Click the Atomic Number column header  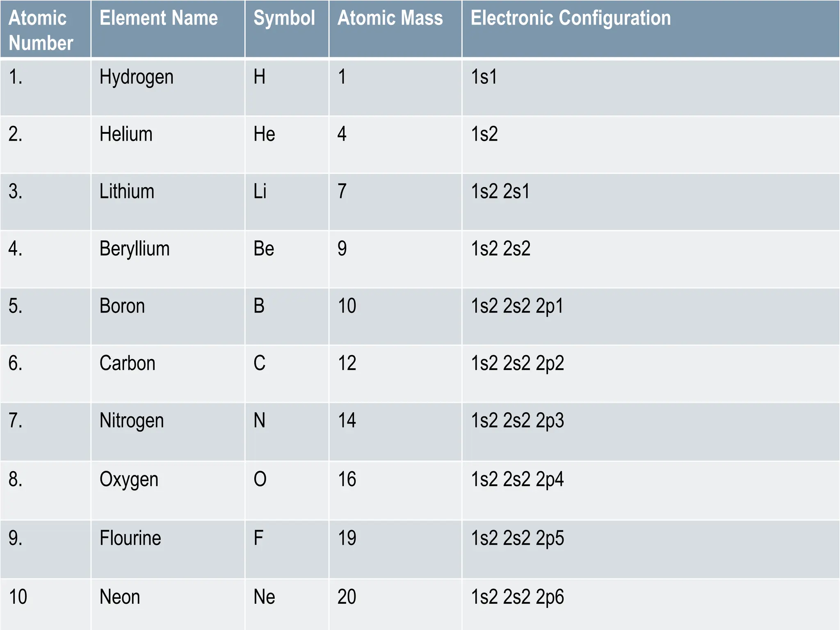[x=45, y=29]
